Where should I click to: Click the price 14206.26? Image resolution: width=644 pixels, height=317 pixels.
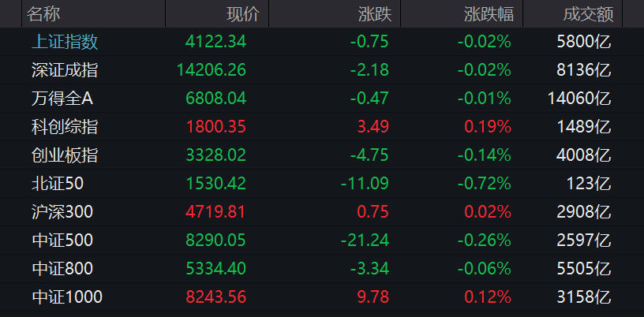[x=212, y=70]
